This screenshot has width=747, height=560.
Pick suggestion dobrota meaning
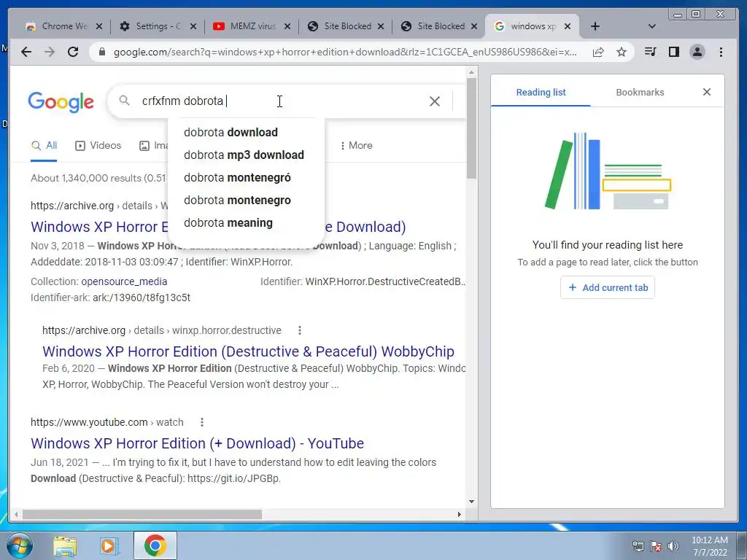point(246,223)
